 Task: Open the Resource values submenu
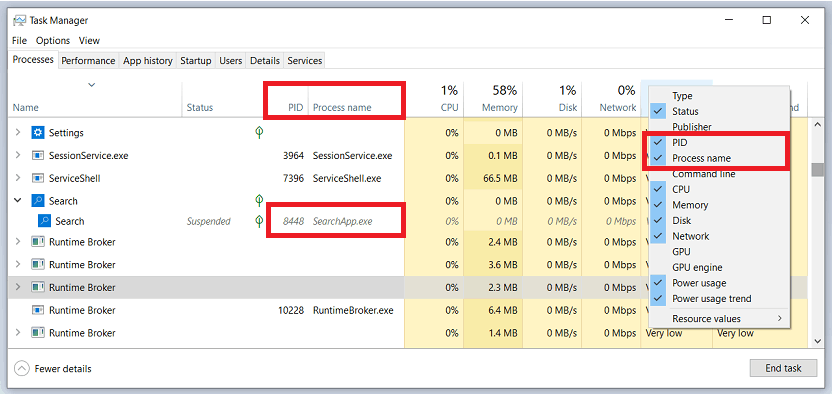(719, 319)
